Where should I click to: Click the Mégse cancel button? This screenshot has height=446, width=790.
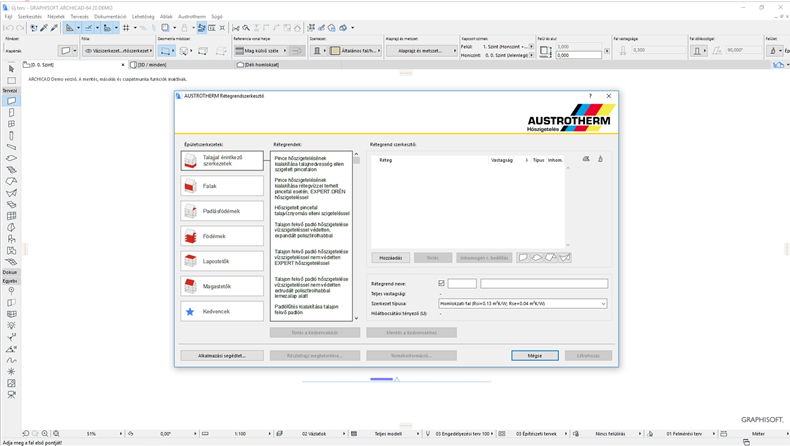point(535,355)
